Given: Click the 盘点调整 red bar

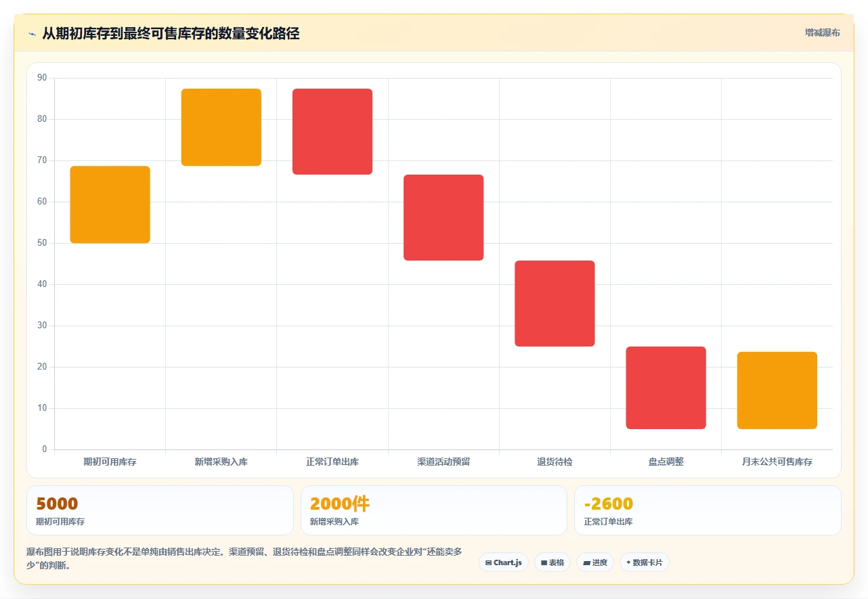Looking at the screenshot, I should click(666, 388).
